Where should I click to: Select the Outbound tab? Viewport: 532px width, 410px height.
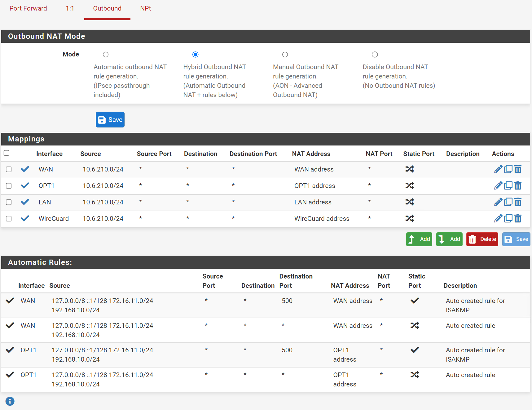pos(107,8)
